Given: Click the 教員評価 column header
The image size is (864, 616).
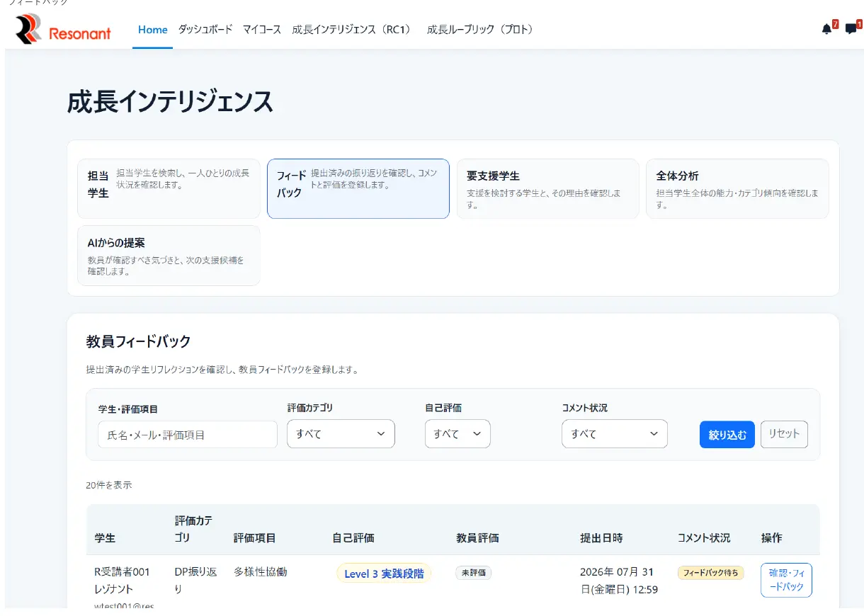Looking at the screenshot, I should pos(477,538).
